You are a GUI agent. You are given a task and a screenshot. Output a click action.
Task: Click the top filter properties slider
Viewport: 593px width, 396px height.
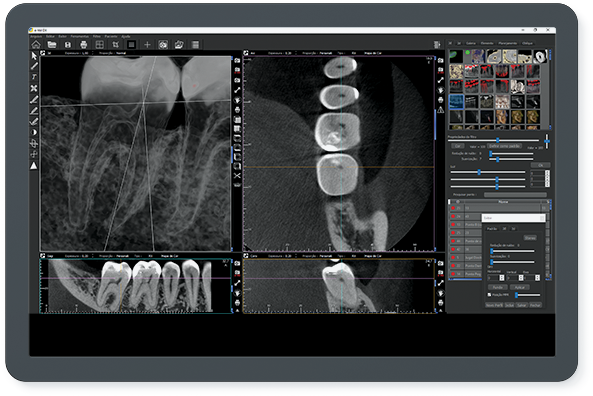tap(493, 140)
